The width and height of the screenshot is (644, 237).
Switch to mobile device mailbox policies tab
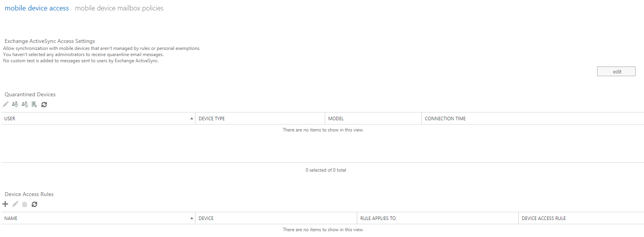pos(119,8)
